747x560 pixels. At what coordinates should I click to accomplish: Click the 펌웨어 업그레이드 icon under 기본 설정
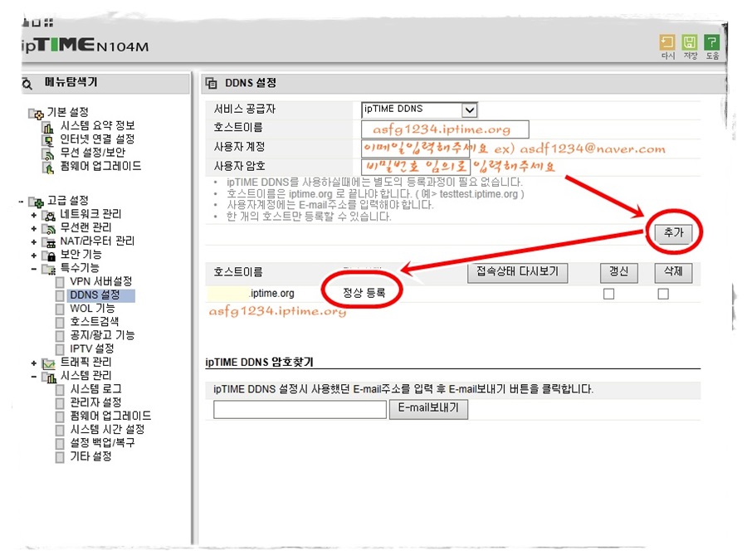click(48, 168)
